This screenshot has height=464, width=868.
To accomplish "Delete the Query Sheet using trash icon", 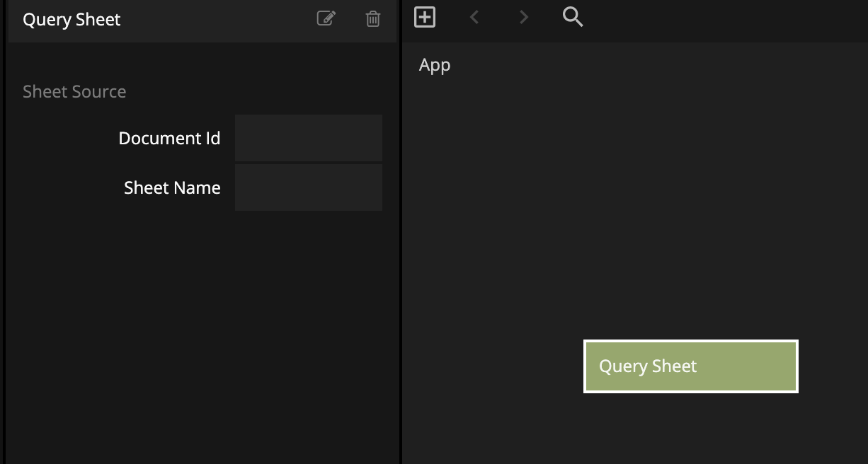I will (373, 19).
